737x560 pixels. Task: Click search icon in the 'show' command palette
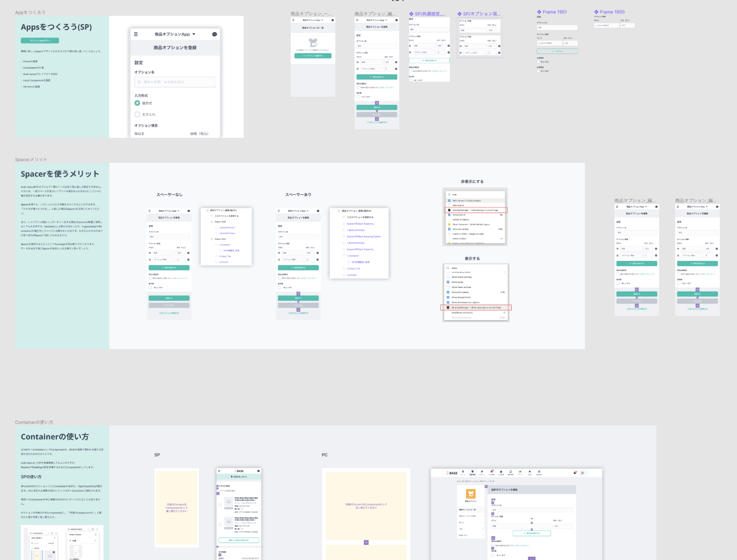[448, 268]
